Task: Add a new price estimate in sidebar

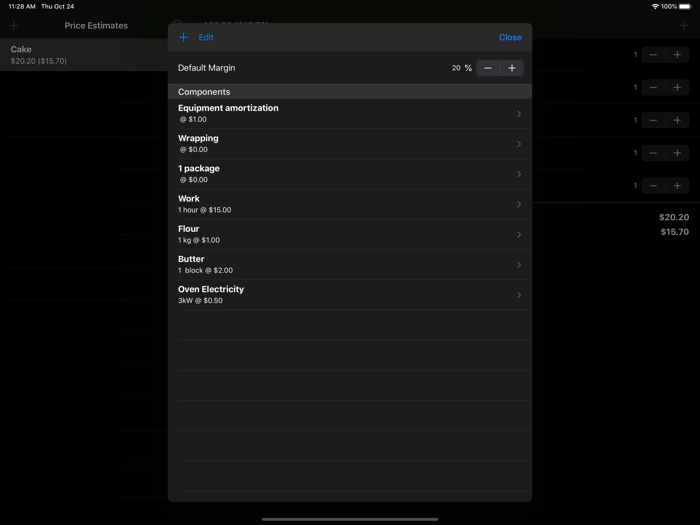Action: (14, 25)
